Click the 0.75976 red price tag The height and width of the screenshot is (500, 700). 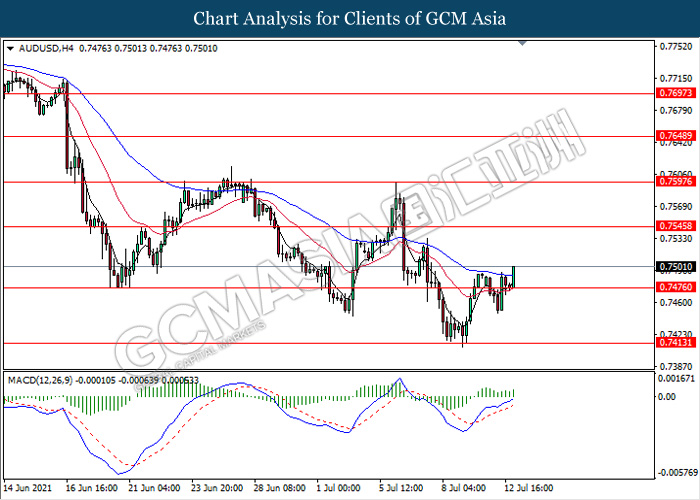[x=674, y=182]
